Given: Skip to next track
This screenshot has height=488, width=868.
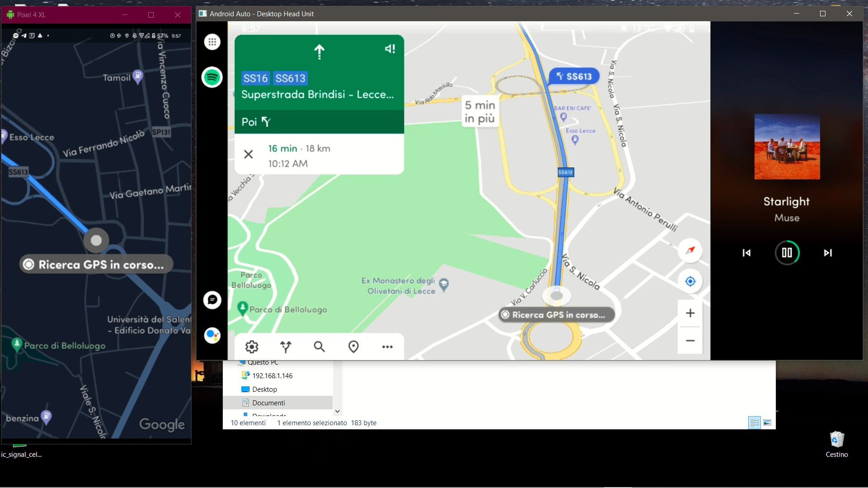Looking at the screenshot, I should pyautogui.click(x=827, y=253).
